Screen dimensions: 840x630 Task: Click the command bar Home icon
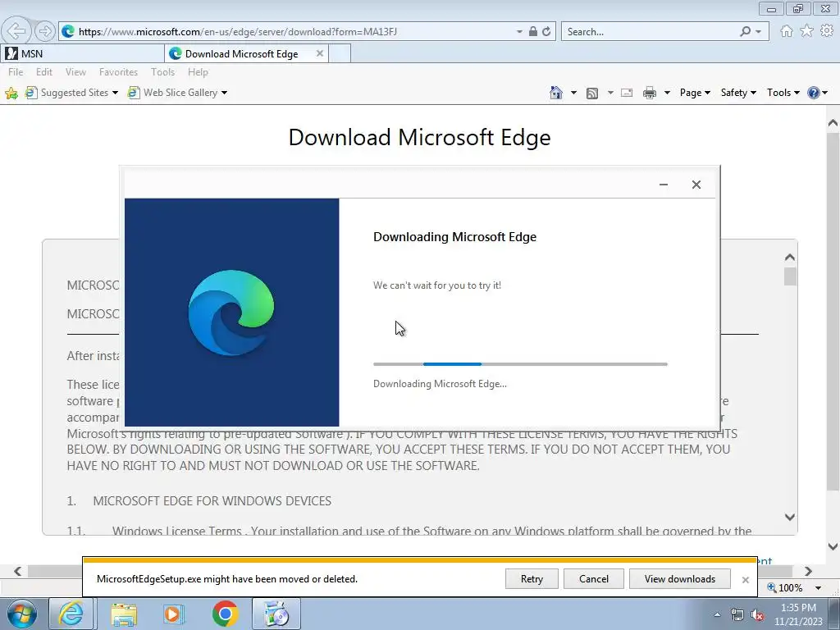tap(556, 93)
